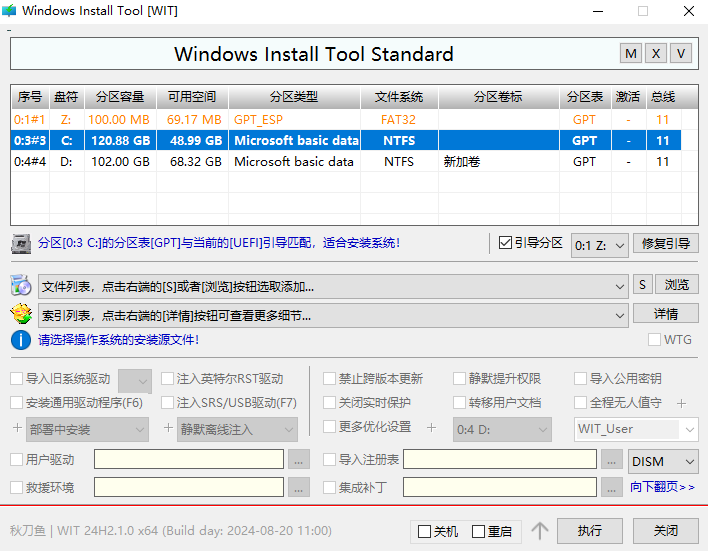Browse for 导入注册表 file with ... button

[x=611, y=460]
